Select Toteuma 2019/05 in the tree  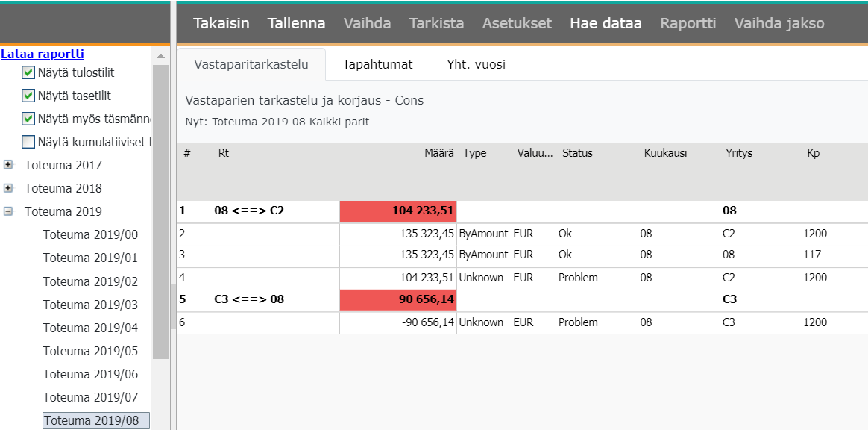(90, 351)
